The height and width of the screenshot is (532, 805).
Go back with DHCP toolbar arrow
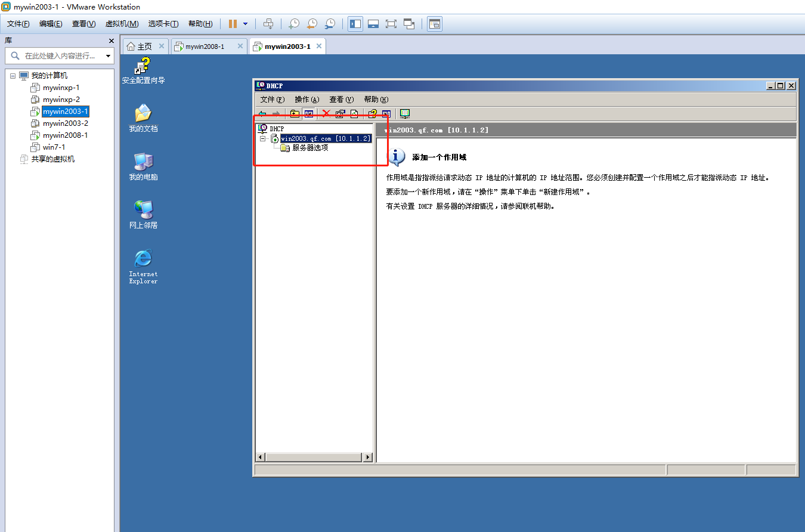pos(262,113)
